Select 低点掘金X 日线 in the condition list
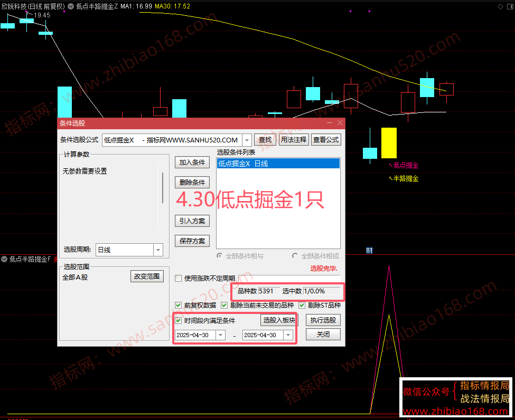 coord(278,164)
